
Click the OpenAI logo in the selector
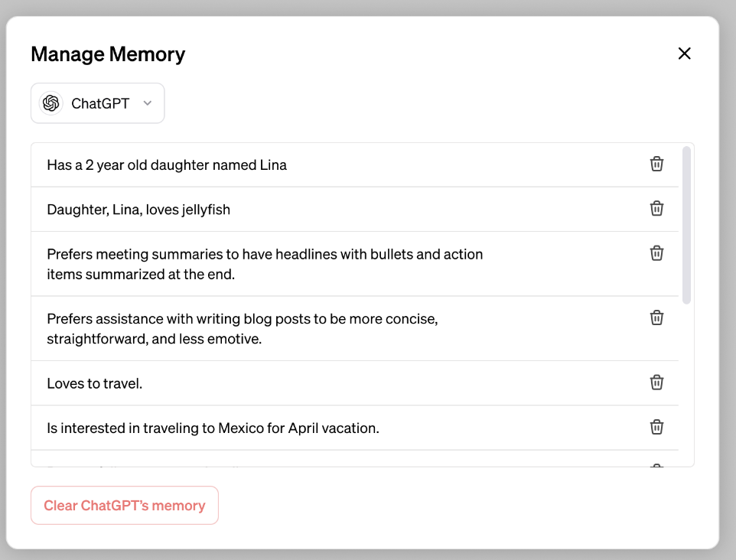click(50, 103)
